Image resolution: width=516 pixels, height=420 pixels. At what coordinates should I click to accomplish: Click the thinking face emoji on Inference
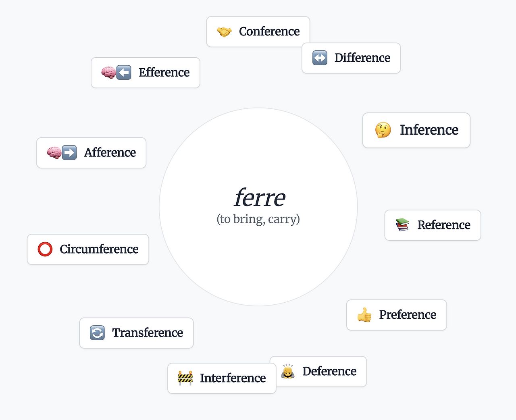(383, 130)
